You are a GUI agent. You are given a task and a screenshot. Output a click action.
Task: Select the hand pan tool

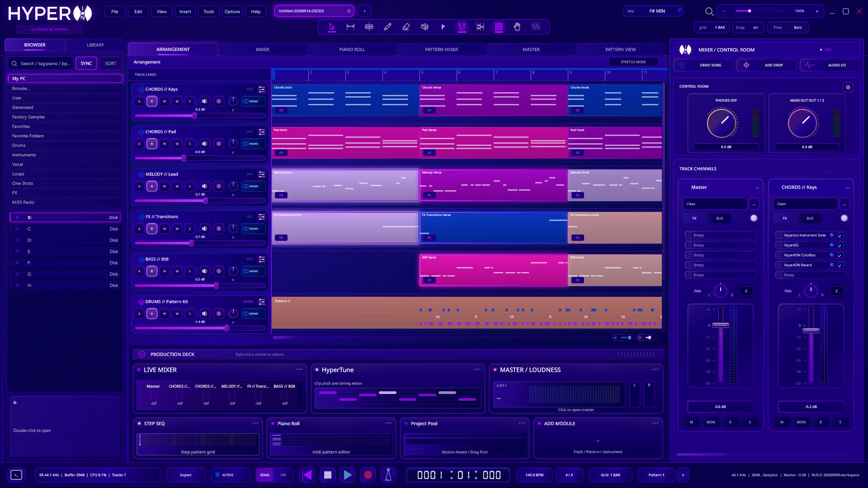click(517, 27)
